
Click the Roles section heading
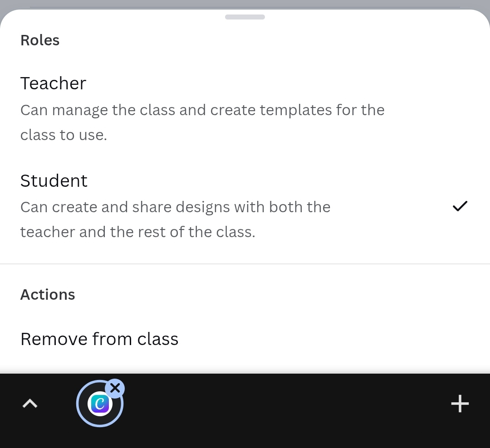pyautogui.click(x=40, y=40)
